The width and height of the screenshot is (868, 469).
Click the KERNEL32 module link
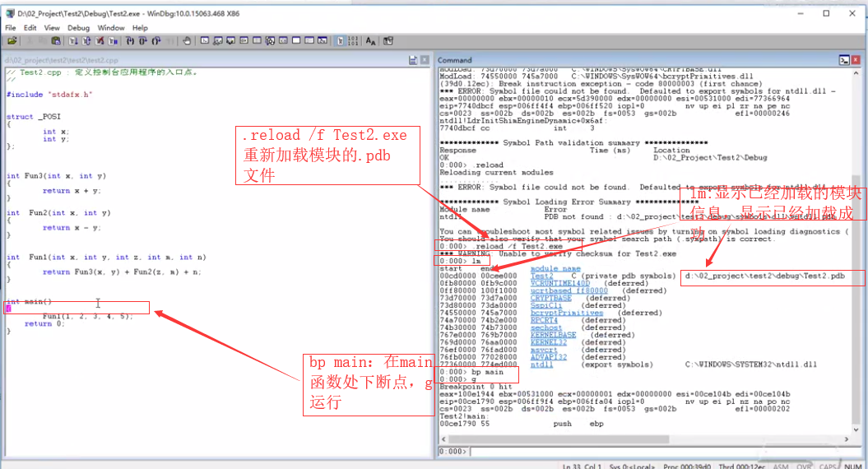pos(548,342)
